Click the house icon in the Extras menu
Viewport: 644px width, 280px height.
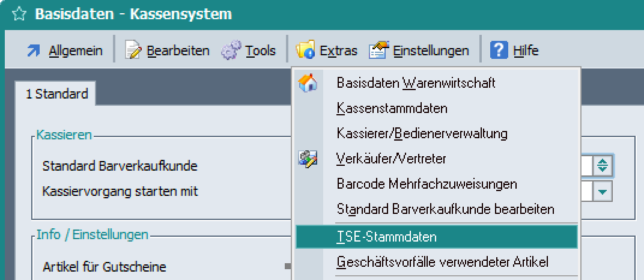[x=308, y=83]
